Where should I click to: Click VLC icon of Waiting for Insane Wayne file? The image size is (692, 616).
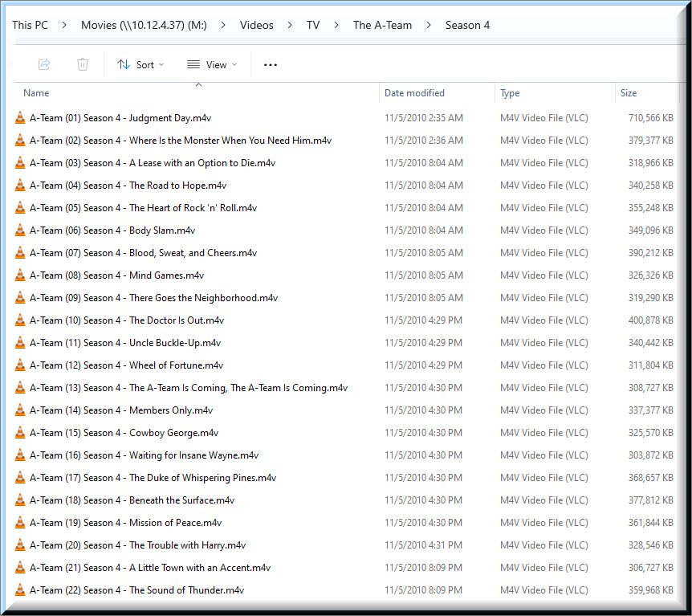(20, 455)
